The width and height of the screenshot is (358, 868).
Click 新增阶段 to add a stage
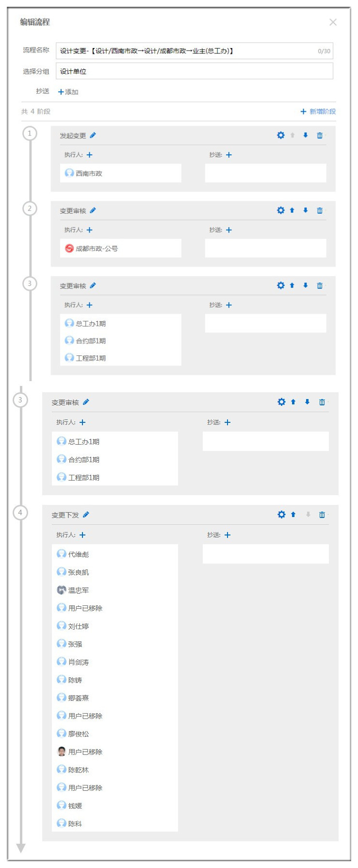318,112
